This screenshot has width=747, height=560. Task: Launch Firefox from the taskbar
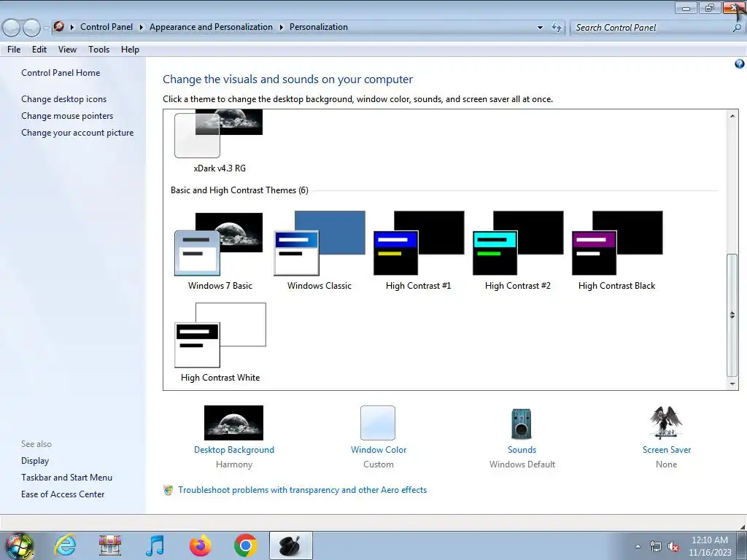[200, 545]
